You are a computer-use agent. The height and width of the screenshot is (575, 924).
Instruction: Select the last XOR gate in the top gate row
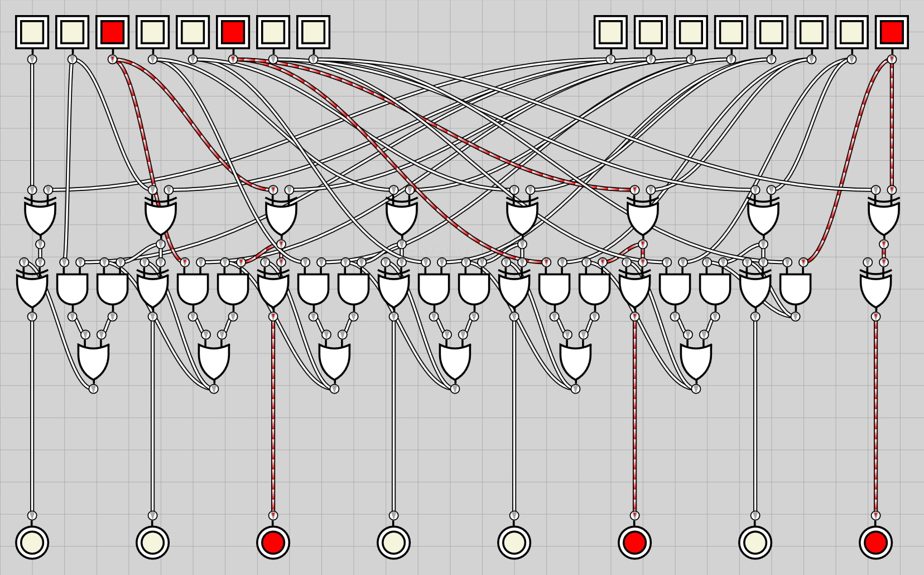coord(884,217)
